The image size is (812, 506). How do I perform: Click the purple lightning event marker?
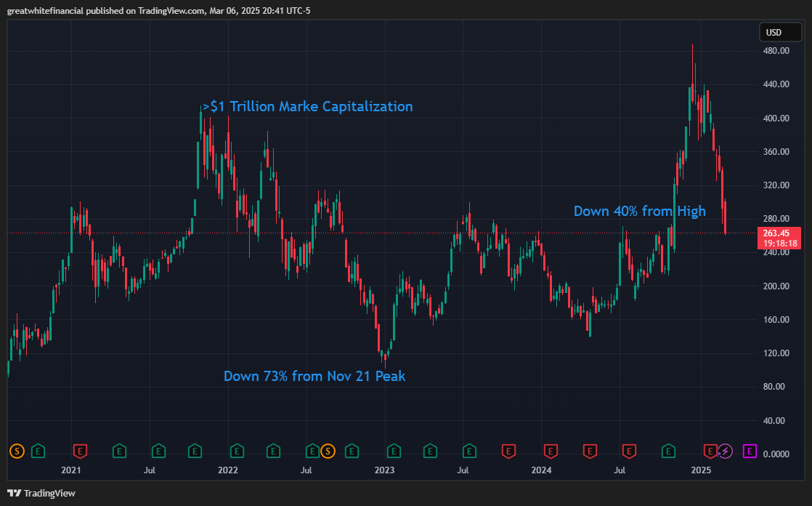coord(725,451)
